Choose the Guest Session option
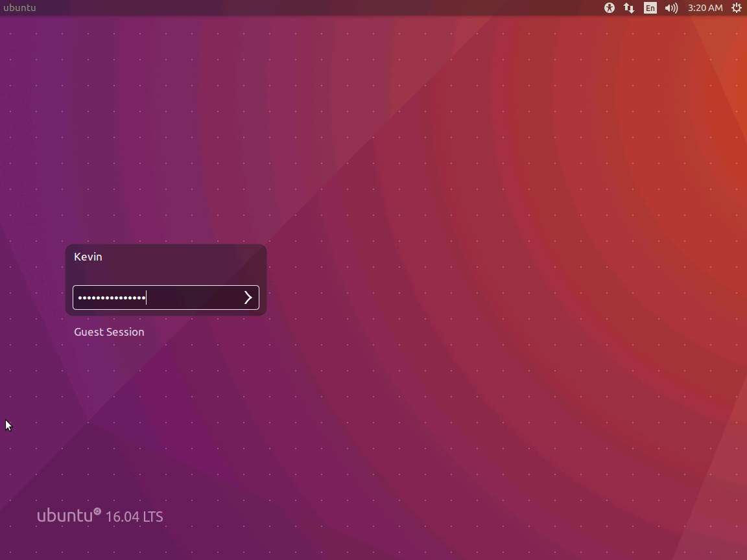747x560 pixels. 109,332
